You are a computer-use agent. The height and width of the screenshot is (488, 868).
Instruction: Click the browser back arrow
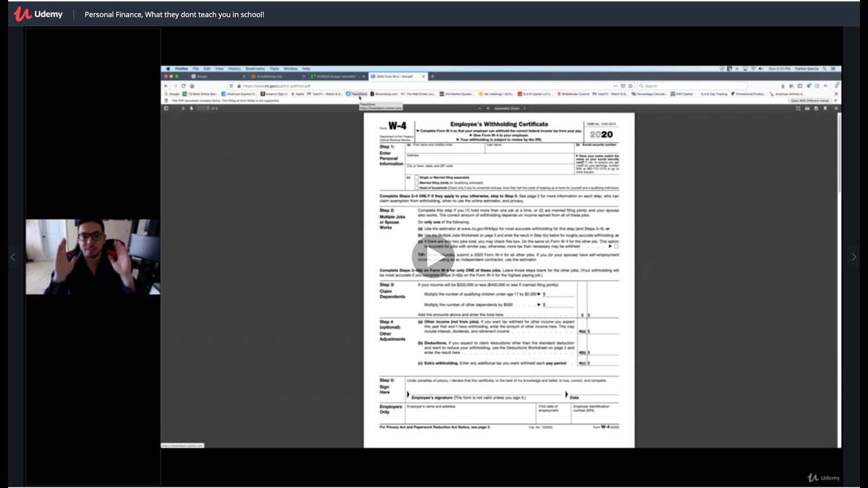click(x=166, y=85)
